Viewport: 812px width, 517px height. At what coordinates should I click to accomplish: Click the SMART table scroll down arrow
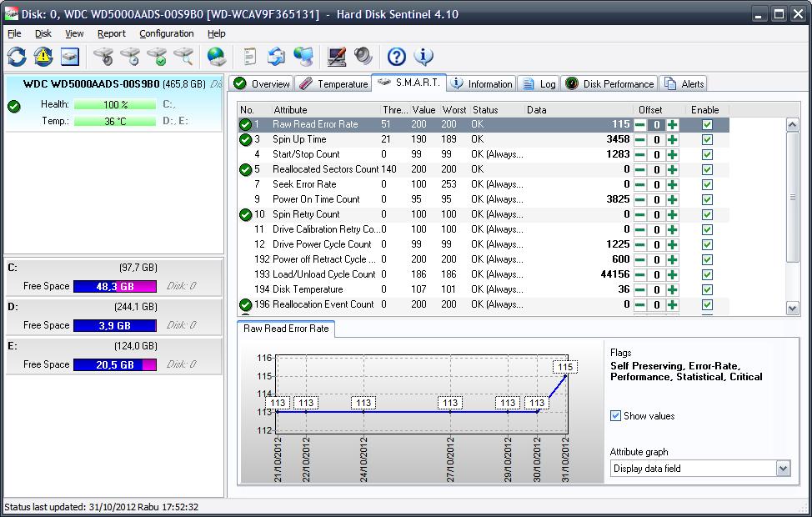792,309
